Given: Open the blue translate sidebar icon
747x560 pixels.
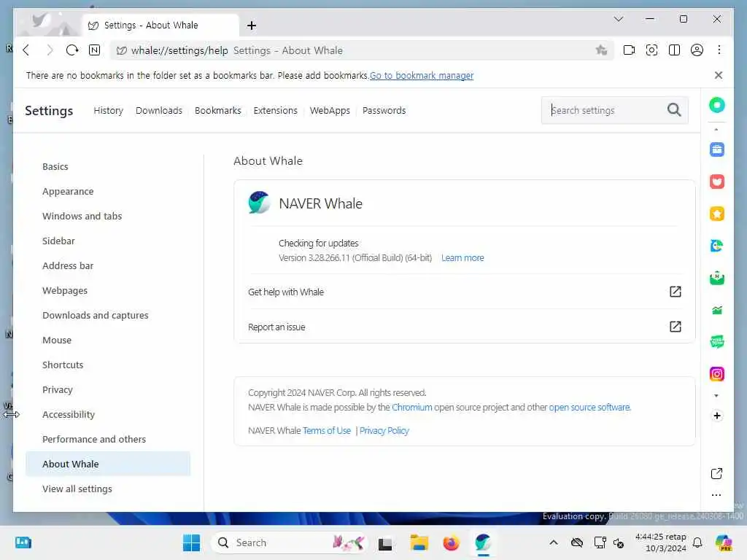Looking at the screenshot, I should coord(716,246).
